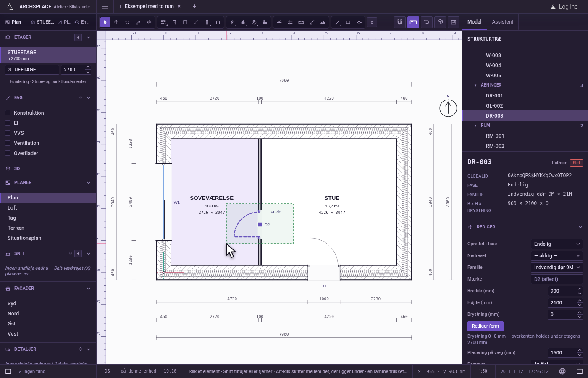Collapse the FACADER section chevron
588x378 pixels.
tap(89, 289)
